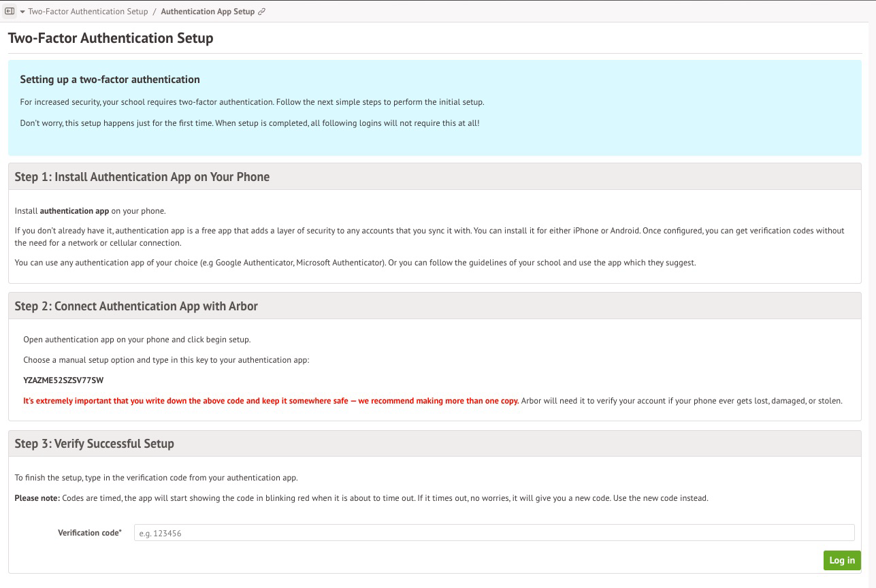Image resolution: width=876 pixels, height=588 pixels.
Task: Click the Step 1 Install Authentication App header
Action: pos(142,177)
